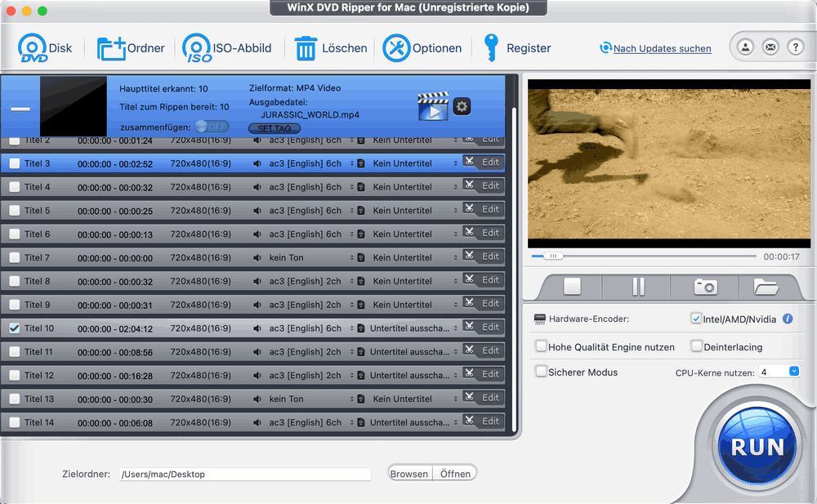Image resolution: width=817 pixels, height=504 pixels.
Task: Check the Titel 4 checkbox
Action: [15, 186]
